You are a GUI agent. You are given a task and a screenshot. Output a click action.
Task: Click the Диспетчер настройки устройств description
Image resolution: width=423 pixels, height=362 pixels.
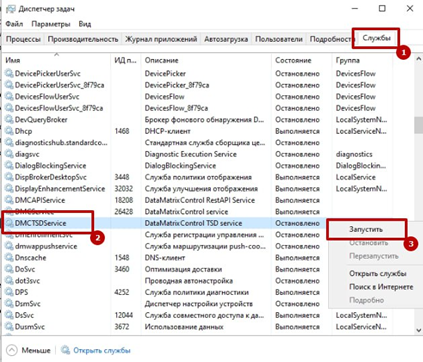click(x=198, y=304)
